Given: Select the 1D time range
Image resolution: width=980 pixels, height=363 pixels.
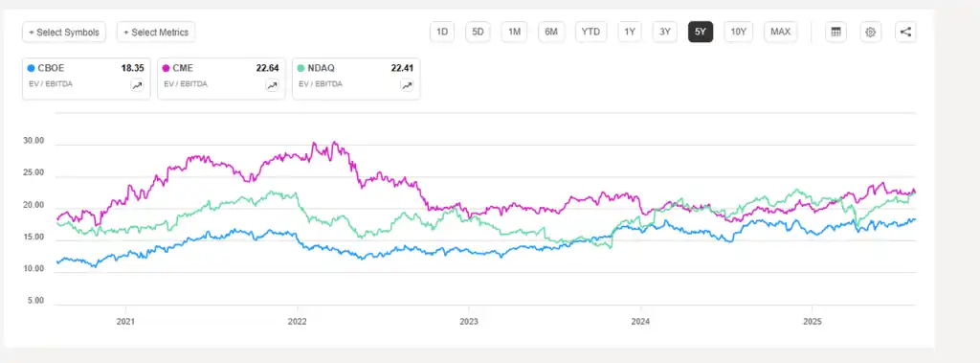Looking at the screenshot, I should (442, 32).
